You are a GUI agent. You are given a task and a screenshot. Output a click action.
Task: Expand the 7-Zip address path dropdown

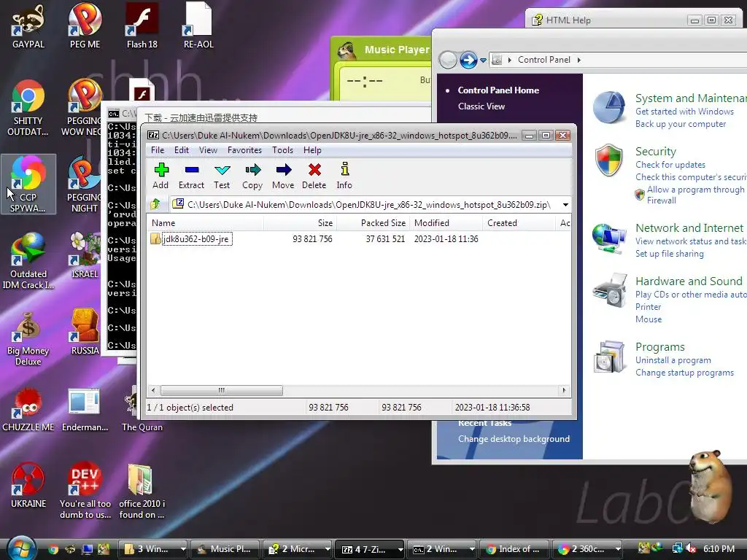[x=565, y=205]
